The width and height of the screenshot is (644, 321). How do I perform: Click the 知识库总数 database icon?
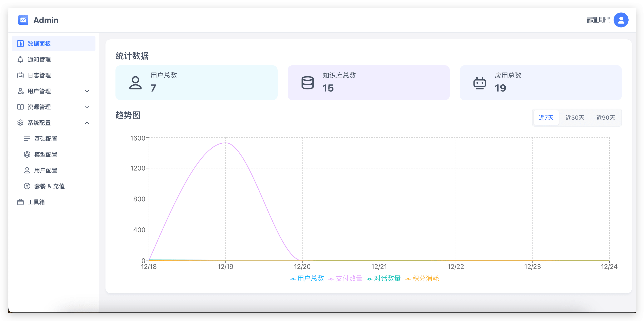click(x=307, y=83)
